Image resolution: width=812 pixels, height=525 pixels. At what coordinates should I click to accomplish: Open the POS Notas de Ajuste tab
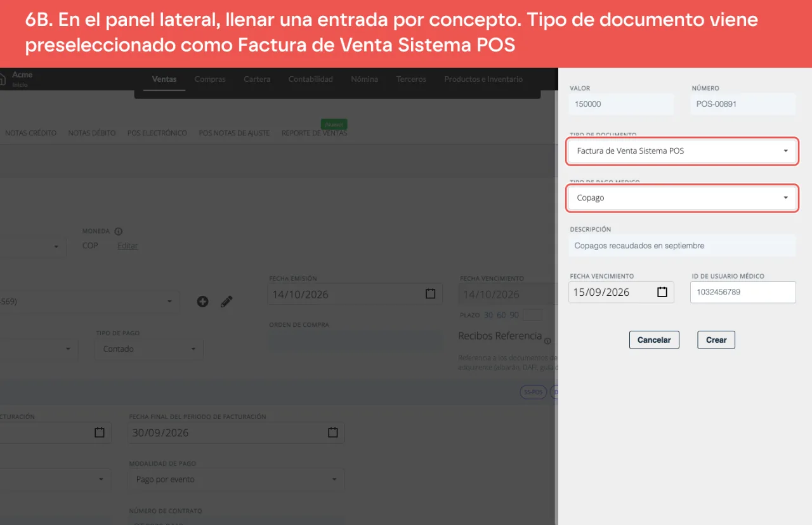[x=234, y=133]
